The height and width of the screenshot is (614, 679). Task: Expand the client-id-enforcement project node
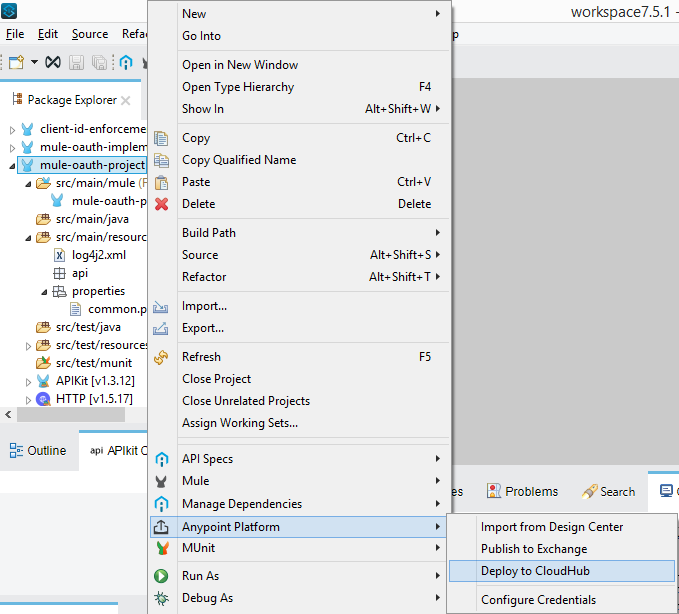pyautogui.click(x=12, y=130)
